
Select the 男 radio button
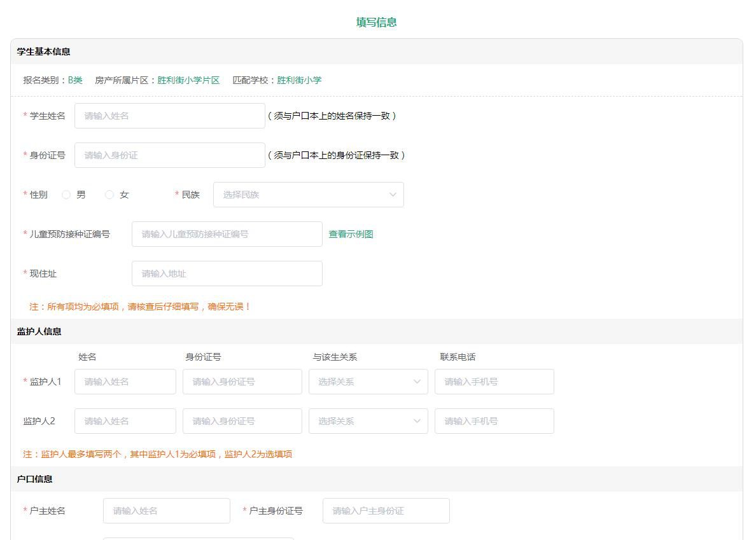pos(66,195)
